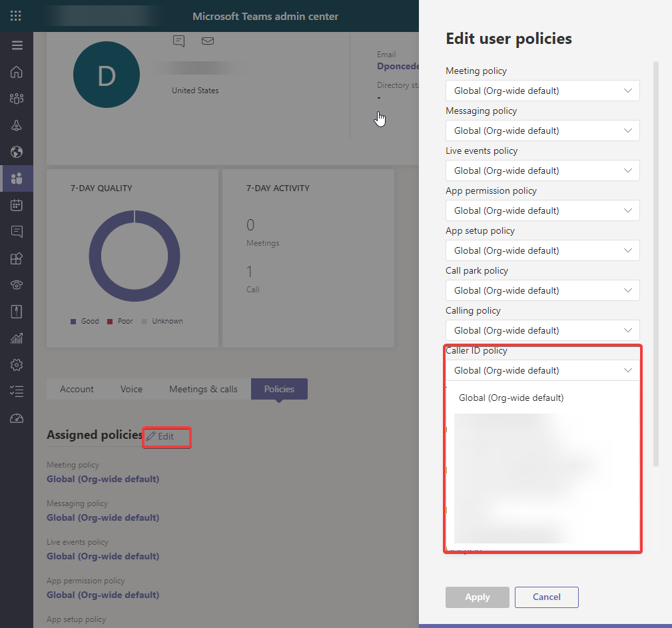Open Settings gear icon in sidebar
Screen dimensions: 672x628
tap(17, 365)
